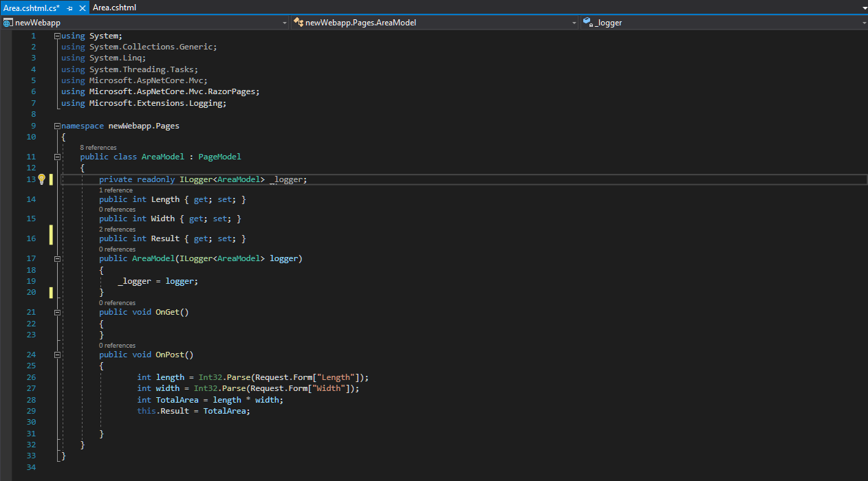Image resolution: width=868 pixels, height=481 pixels.
Task: Click the Result property name on line 16
Action: pyautogui.click(x=165, y=238)
